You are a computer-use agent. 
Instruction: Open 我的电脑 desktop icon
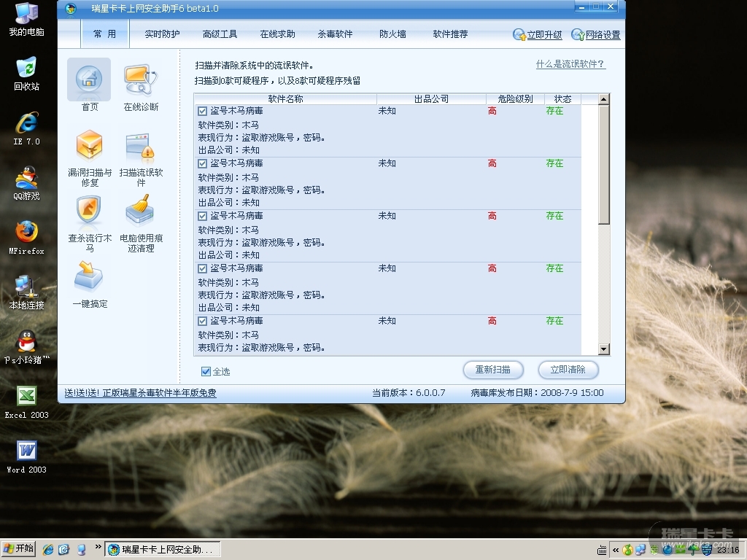(27, 20)
